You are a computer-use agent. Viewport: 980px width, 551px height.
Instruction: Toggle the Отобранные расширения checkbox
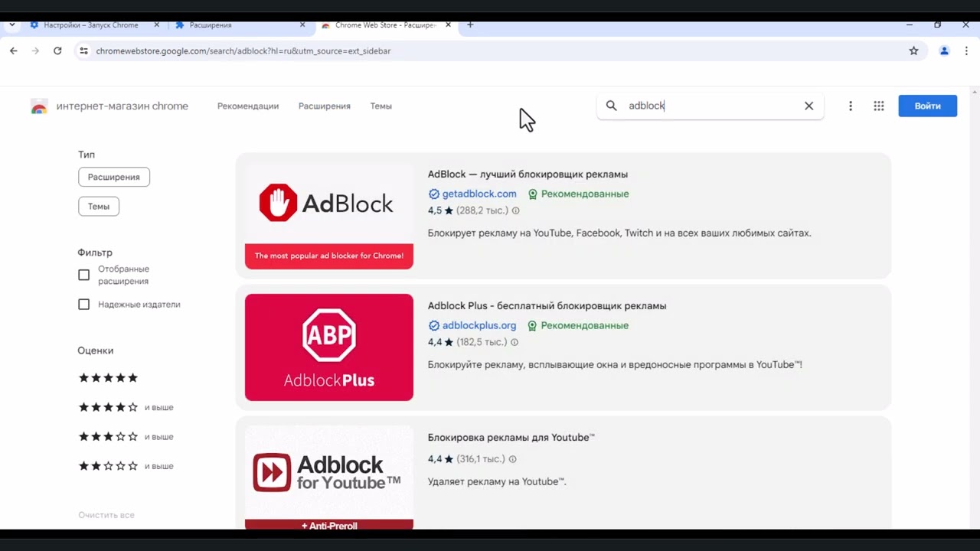click(84, 275)
